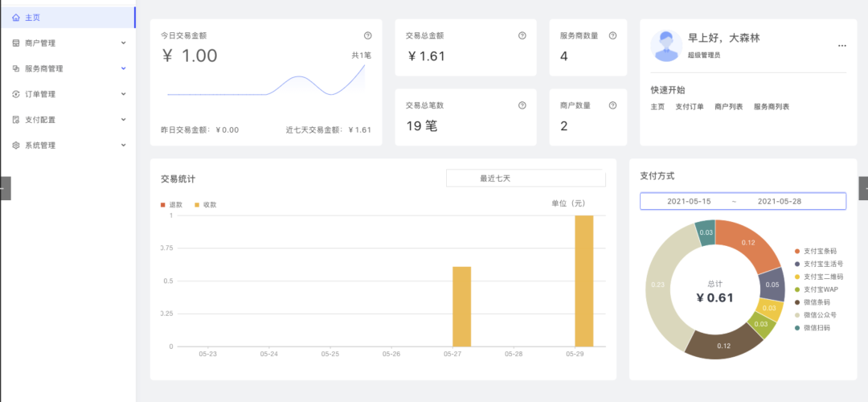Open the 支付订单 quick start link

coord(689,106)
